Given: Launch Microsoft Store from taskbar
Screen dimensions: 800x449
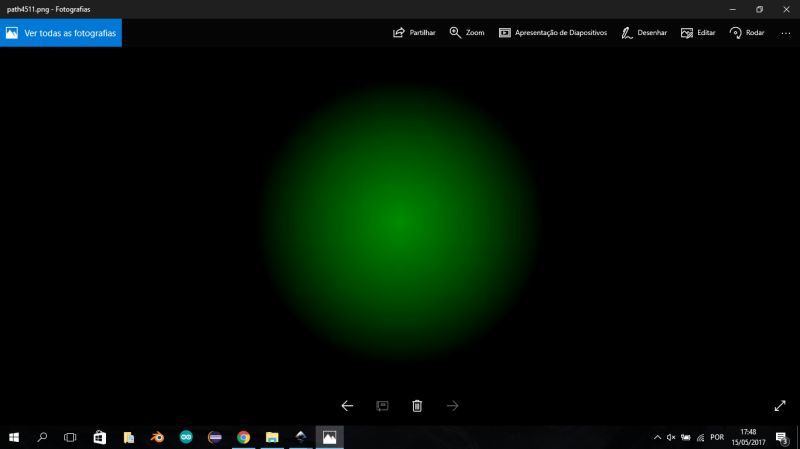Looking at the screenshot, I should 99,437.
